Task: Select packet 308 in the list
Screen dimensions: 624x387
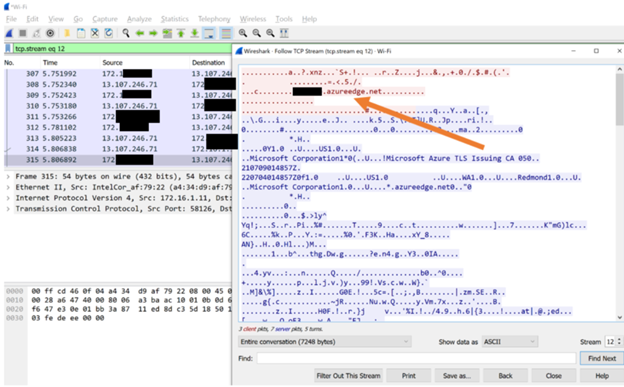Action: pos(118,84)
